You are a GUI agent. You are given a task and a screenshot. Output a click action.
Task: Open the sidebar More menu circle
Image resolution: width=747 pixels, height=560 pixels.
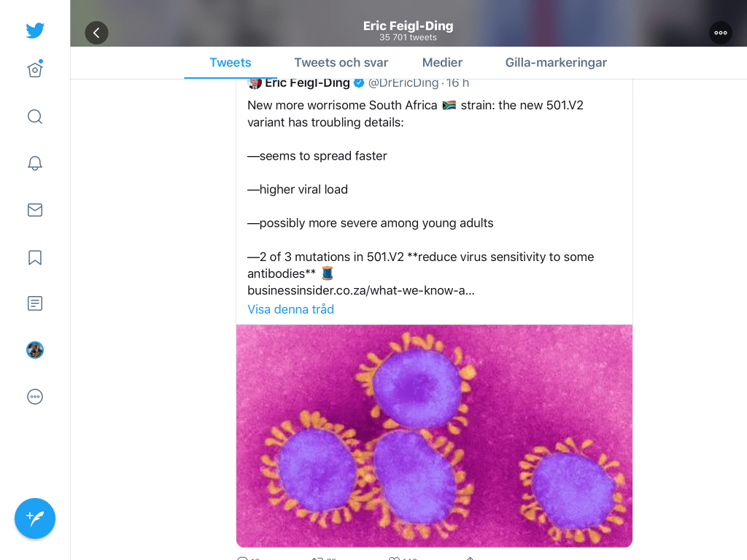[35, 397]
